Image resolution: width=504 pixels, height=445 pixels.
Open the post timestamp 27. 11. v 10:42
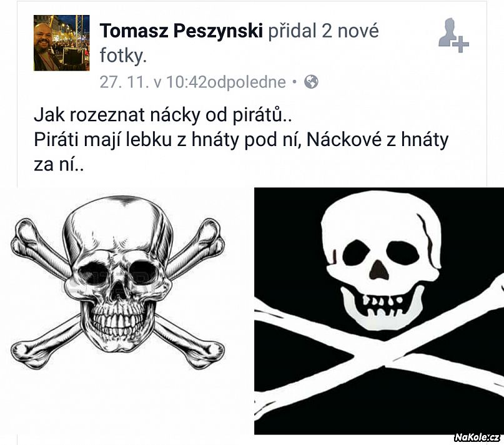pyautogui.click(x=192, y=82)
